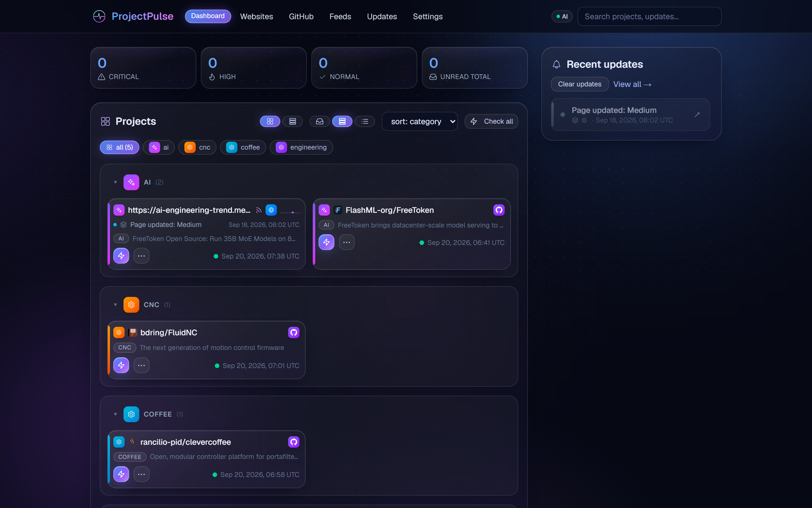Viewport: 812px width, 508px height.
Task: Open Settings tab in navigation
Action: [x=427, y=16]
